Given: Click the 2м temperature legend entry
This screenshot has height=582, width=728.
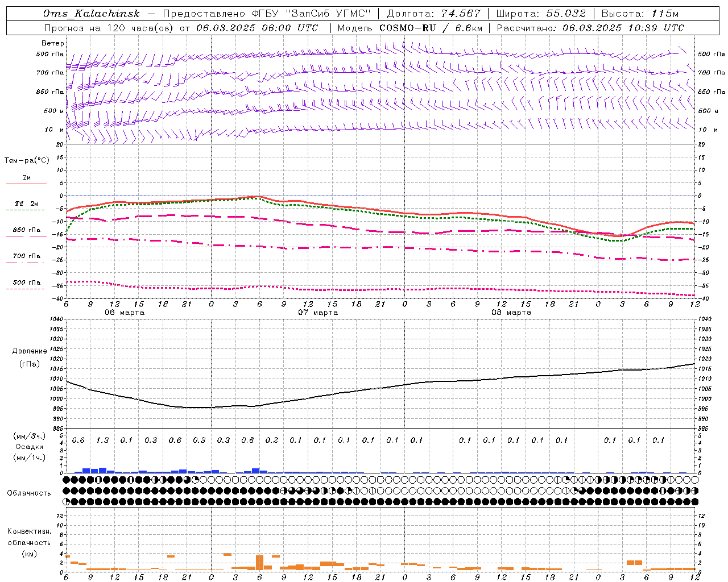Looking at the screenshot, I should pyautogui.click(x=27, y=178).
